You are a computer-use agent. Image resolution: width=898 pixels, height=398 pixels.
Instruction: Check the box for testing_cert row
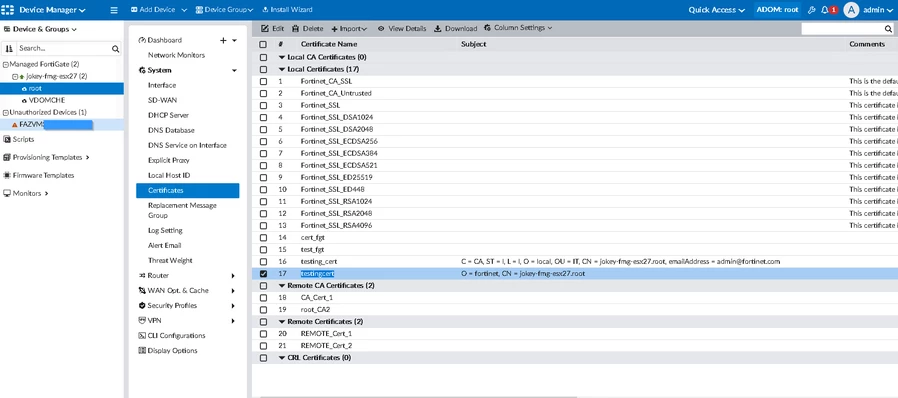click(x=263, y=262)
